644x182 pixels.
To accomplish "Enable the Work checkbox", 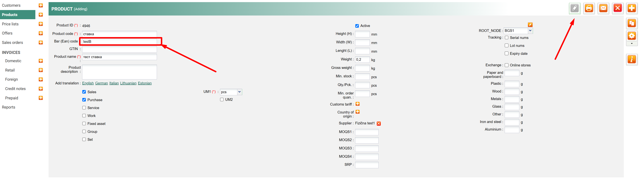I will 84,116.
